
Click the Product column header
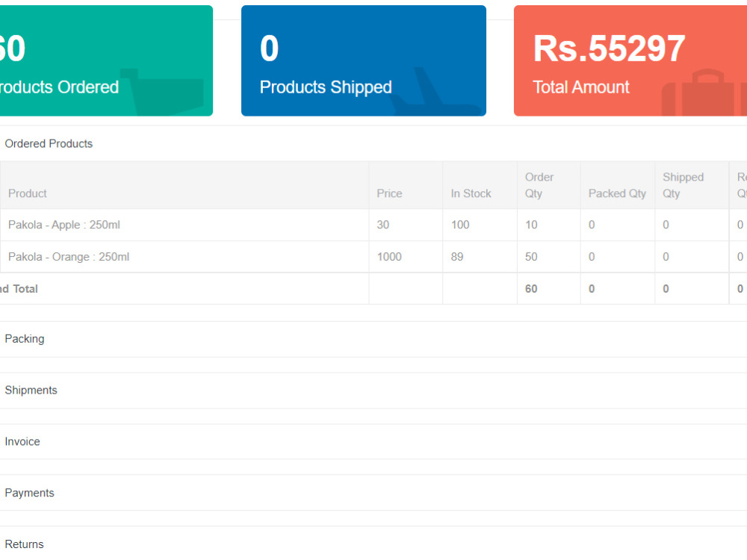coord(27,193)
